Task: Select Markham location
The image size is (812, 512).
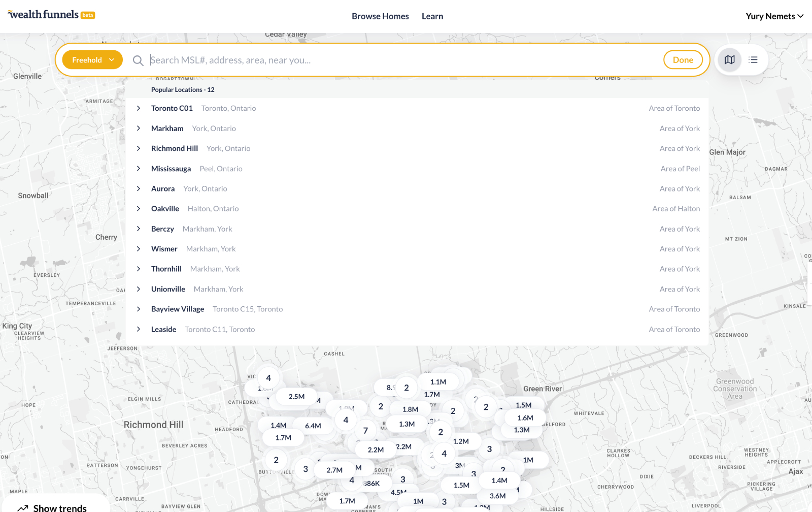Action: coord(417,129)
